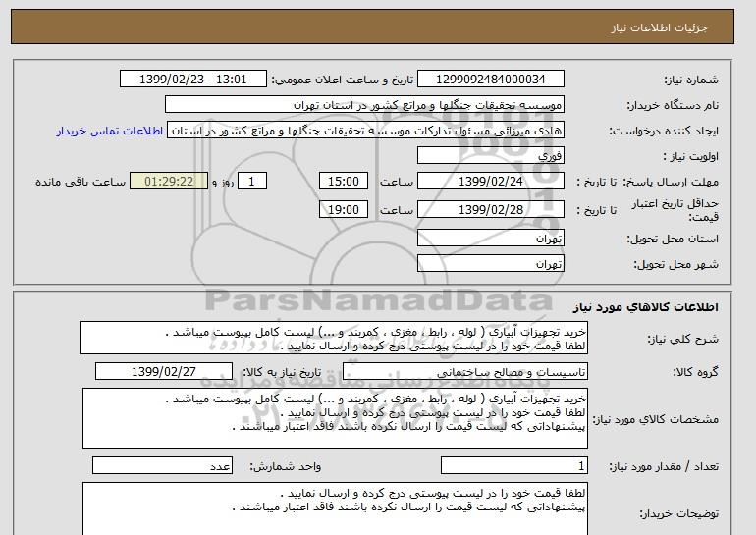Click the remaining days field showing 1
The image size is (756, 535).
tap(251, 182)
